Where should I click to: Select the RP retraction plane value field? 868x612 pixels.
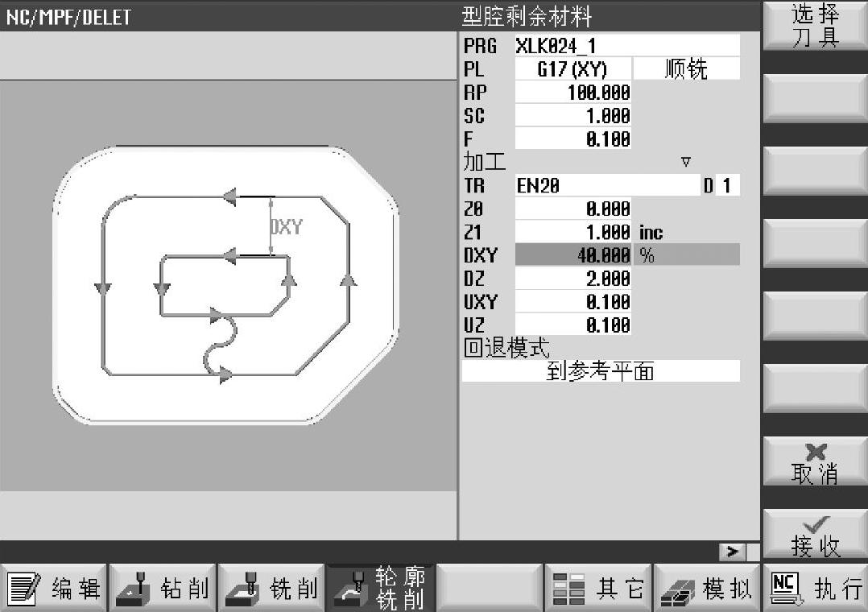572,93
